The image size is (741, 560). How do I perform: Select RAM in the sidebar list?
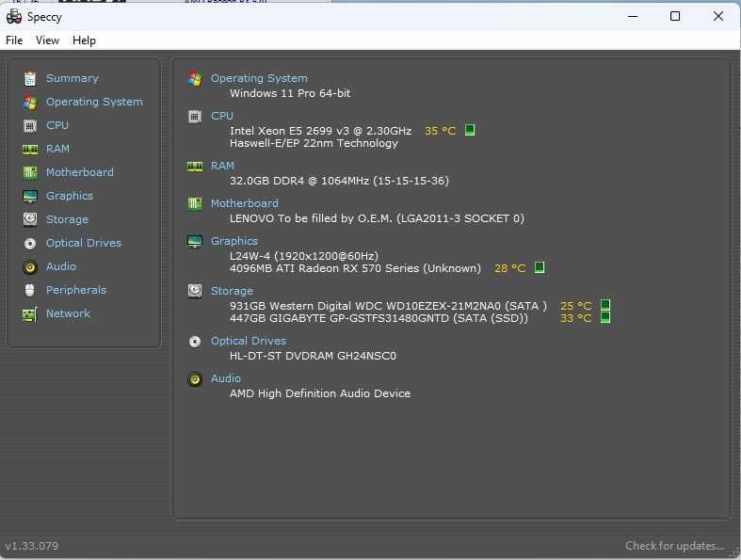(x=57, y=150)
